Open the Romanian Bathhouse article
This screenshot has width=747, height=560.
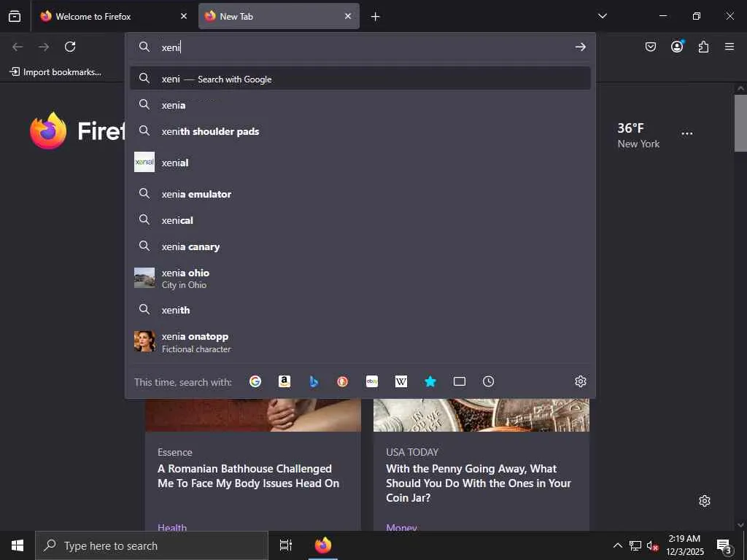click(248, 475)
